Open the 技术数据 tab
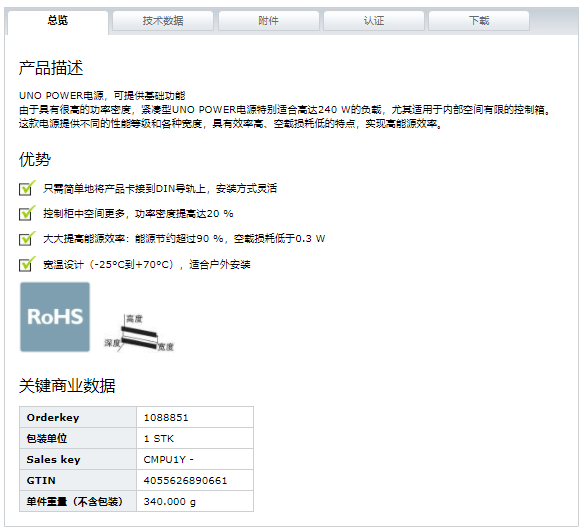 click(163, 21)
